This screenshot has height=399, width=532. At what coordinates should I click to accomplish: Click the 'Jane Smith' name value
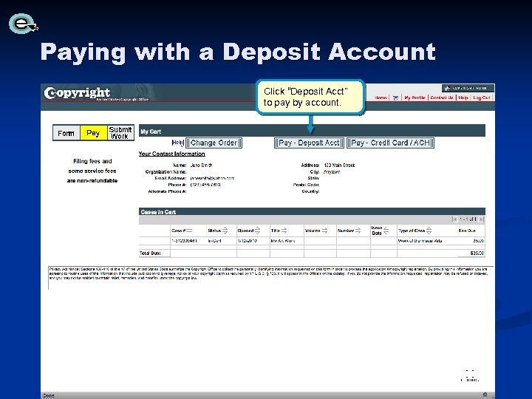201,166
